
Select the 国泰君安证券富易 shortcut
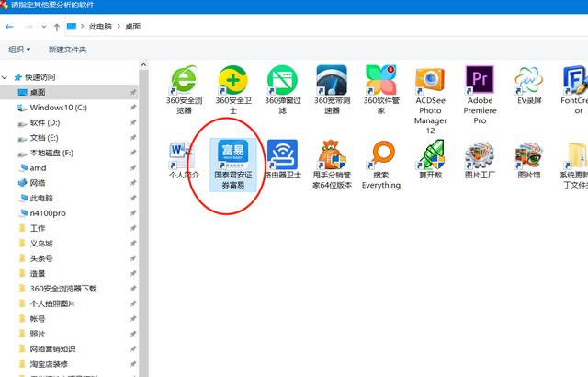point(232,165)
